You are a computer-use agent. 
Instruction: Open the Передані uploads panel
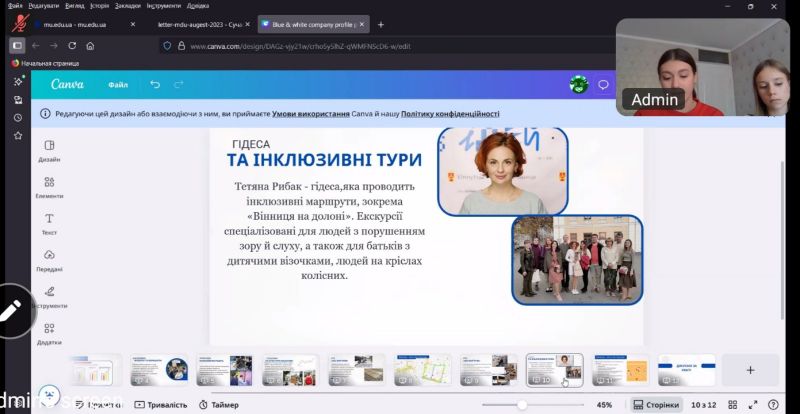pos(49,260)
